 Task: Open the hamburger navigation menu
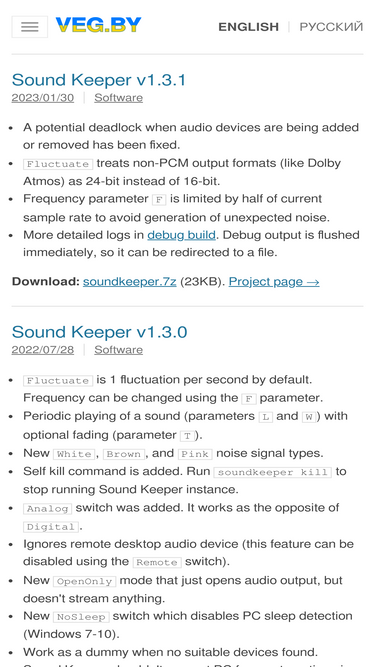tap(29, 27)
